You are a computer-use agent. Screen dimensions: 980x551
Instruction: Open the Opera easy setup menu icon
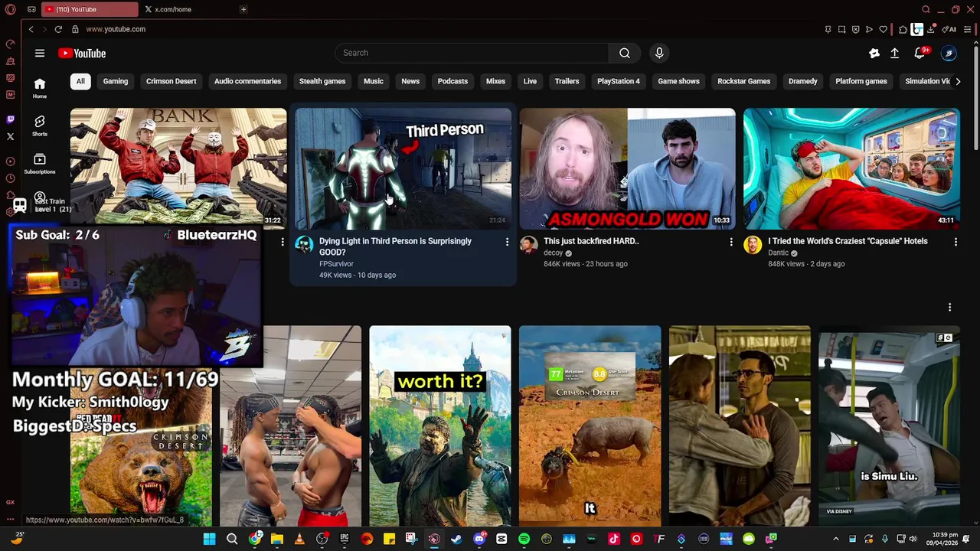pos(968,29)
